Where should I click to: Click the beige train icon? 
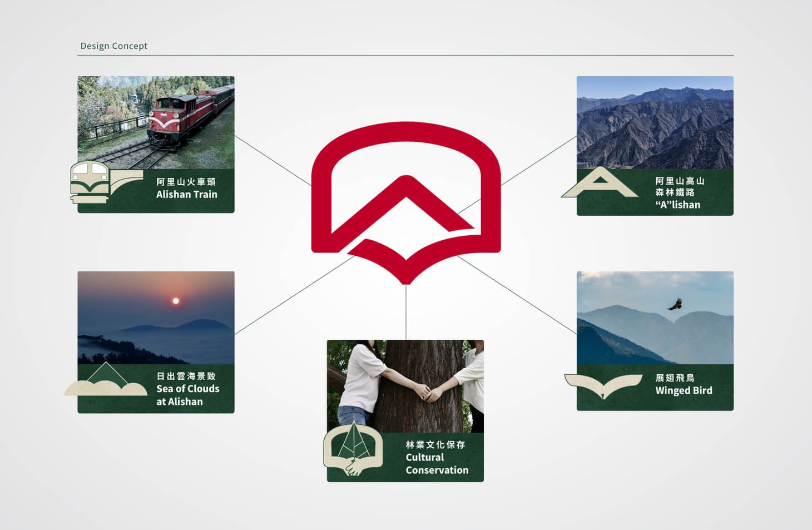coord(90,182)
